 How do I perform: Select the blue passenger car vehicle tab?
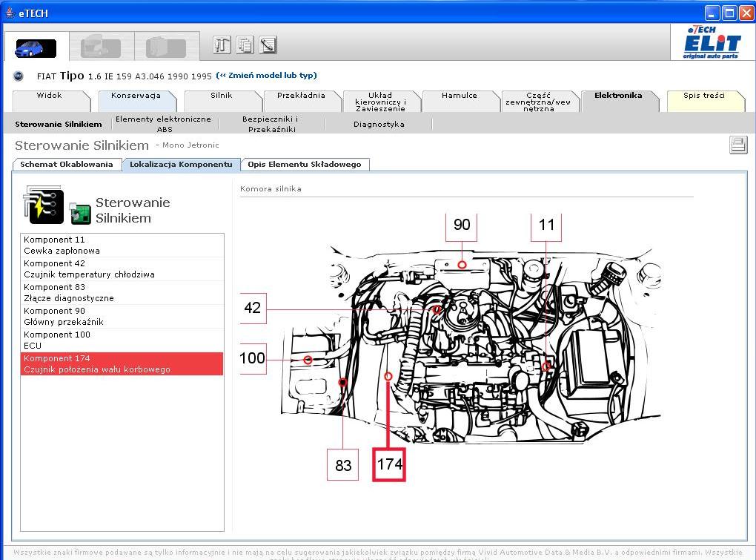pyautogui.click(x=36, y=47)
